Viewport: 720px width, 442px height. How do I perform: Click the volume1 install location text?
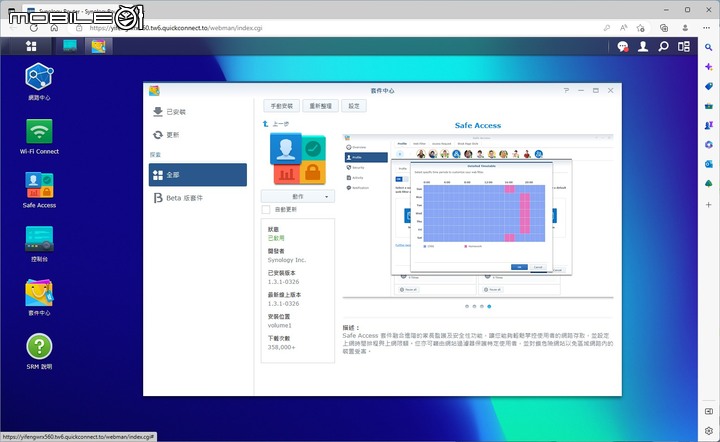click(x=280, y=325)
